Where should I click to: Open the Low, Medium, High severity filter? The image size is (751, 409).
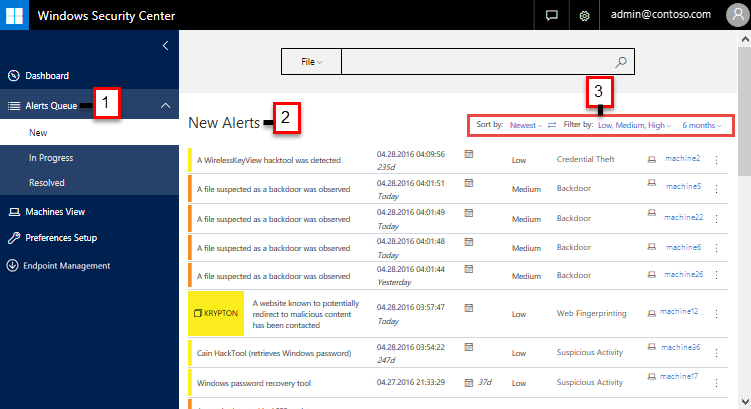click(634, 126)
